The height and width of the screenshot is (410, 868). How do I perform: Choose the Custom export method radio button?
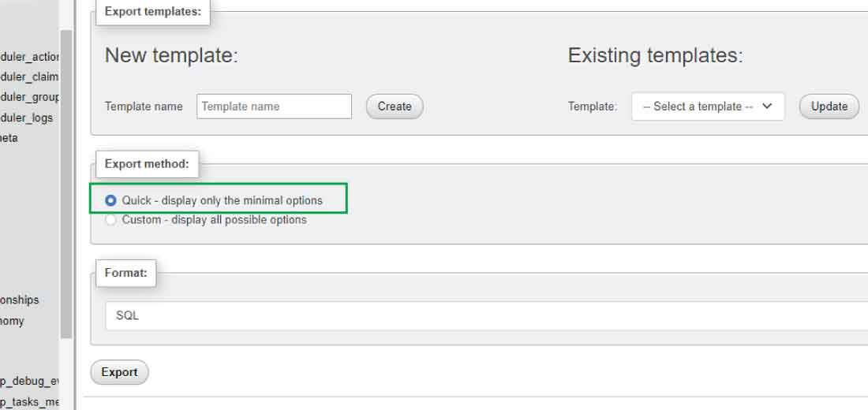111,220
